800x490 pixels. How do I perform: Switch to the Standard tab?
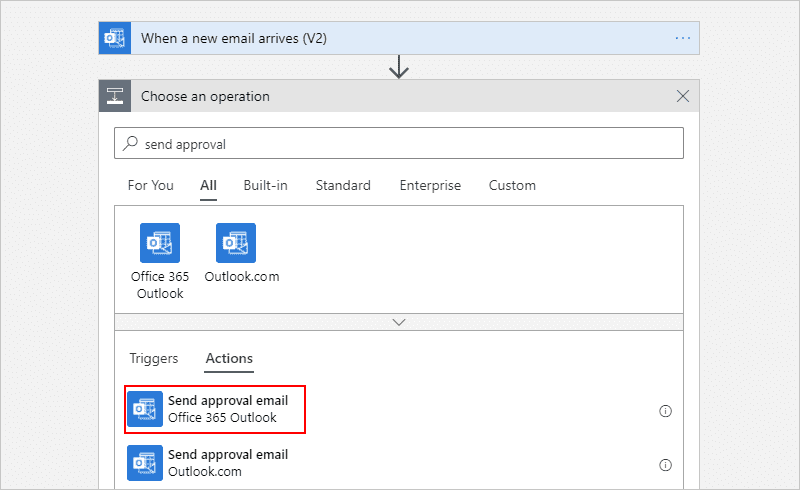coord(343,185)
